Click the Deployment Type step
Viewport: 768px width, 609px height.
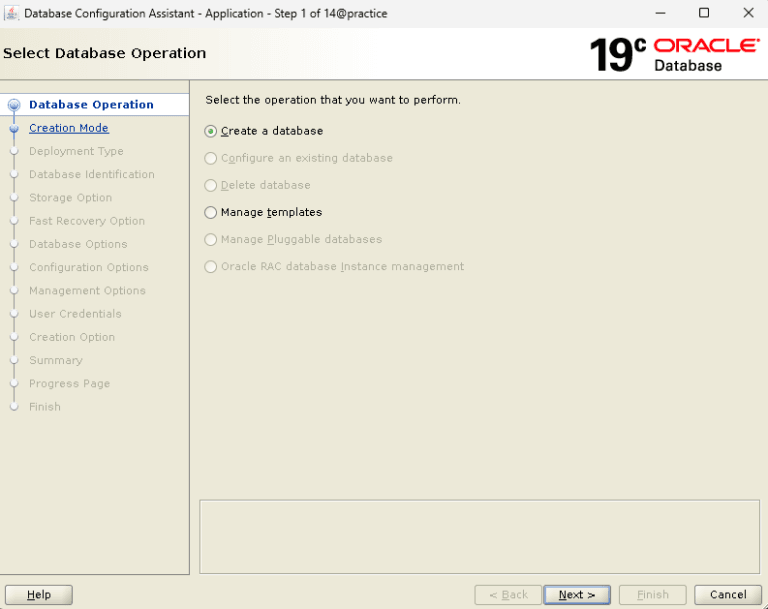point(76,151)
